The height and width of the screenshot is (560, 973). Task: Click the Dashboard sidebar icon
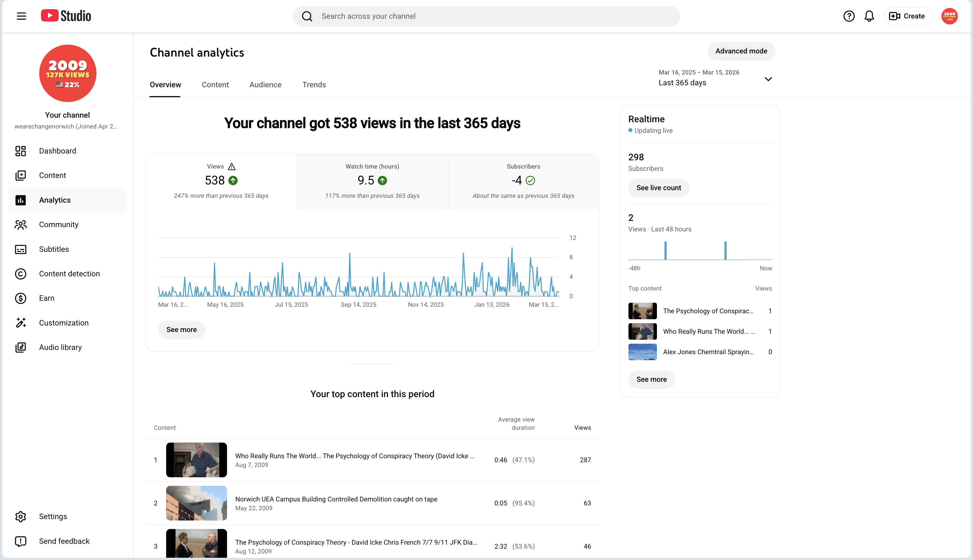21,151
